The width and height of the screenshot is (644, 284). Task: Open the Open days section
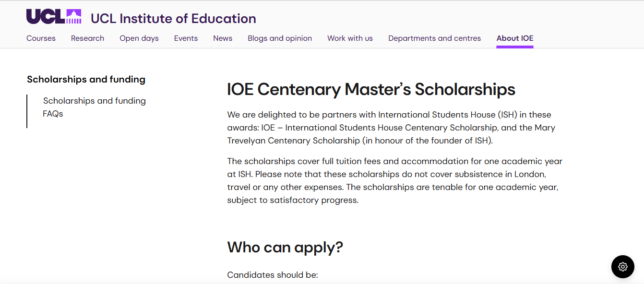[139, 38]
